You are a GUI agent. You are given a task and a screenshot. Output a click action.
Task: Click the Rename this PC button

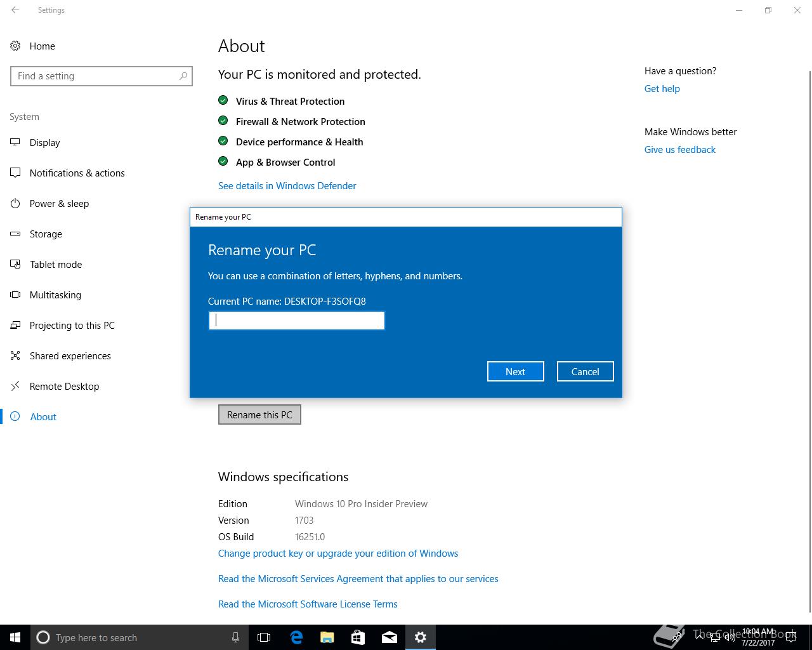pyautogui.click(x=259, y=415)
